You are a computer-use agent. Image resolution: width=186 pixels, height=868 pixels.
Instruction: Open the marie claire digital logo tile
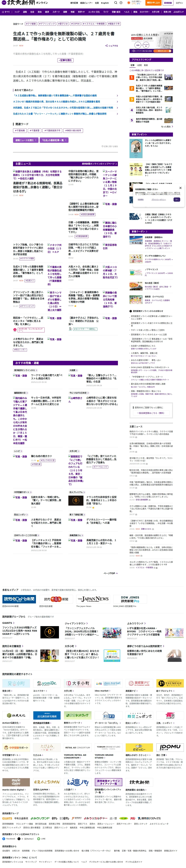click(16, 782)
